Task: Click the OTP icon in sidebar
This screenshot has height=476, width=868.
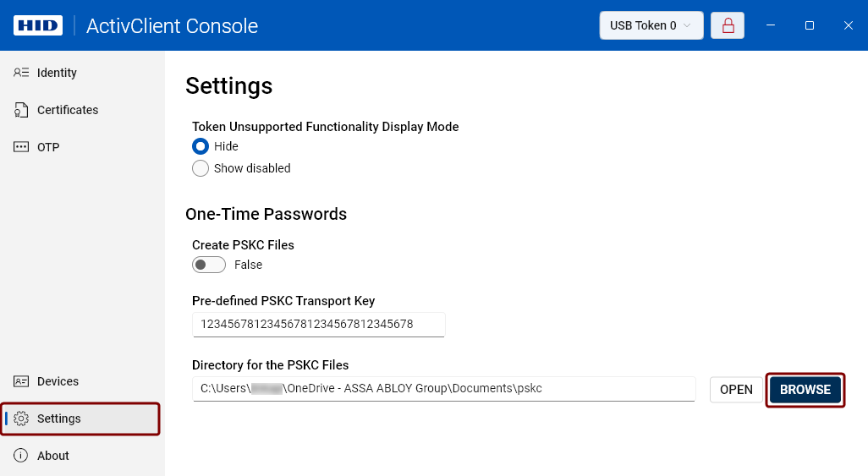Action: point(21,147)
